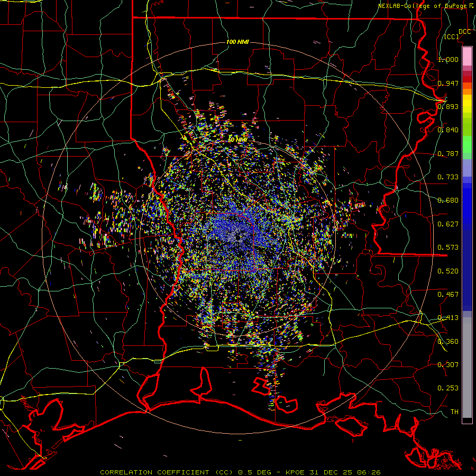Click the 0.733 scale value
Screen dimensions: 476x476
pos(448,177)
